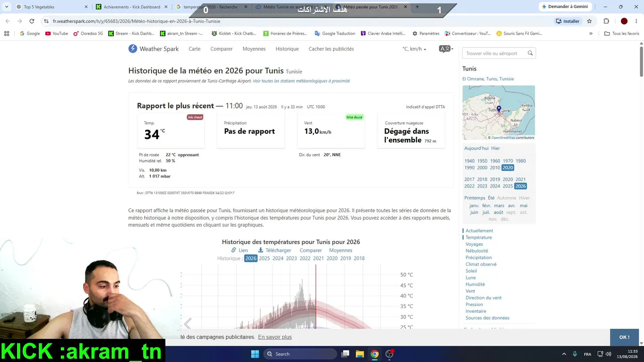
Task: Open the YouTube bookmark
Action: [56, 34]
